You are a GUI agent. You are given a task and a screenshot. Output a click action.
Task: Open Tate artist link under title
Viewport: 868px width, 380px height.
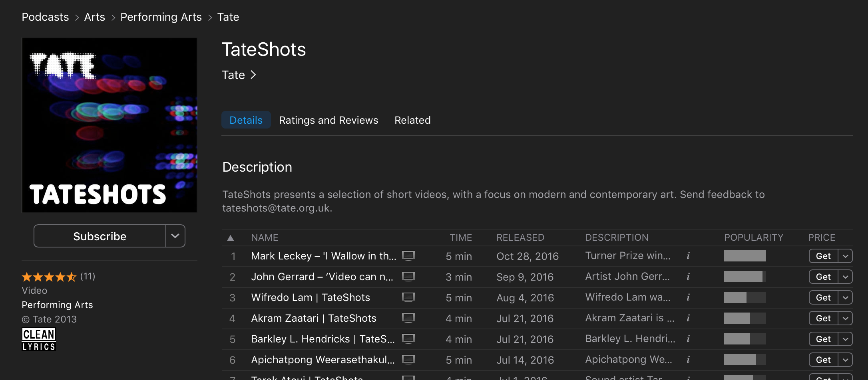[239, 75]
